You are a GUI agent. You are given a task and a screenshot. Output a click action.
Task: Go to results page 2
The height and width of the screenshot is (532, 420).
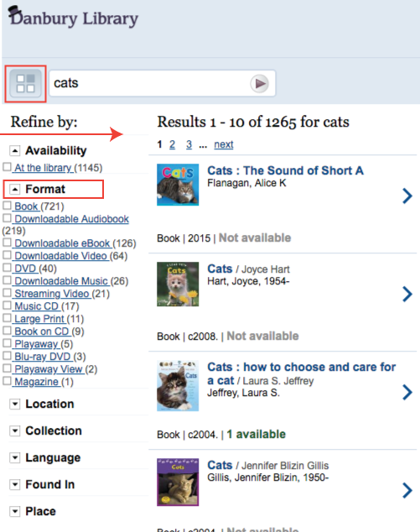click(x=172, y=144)
